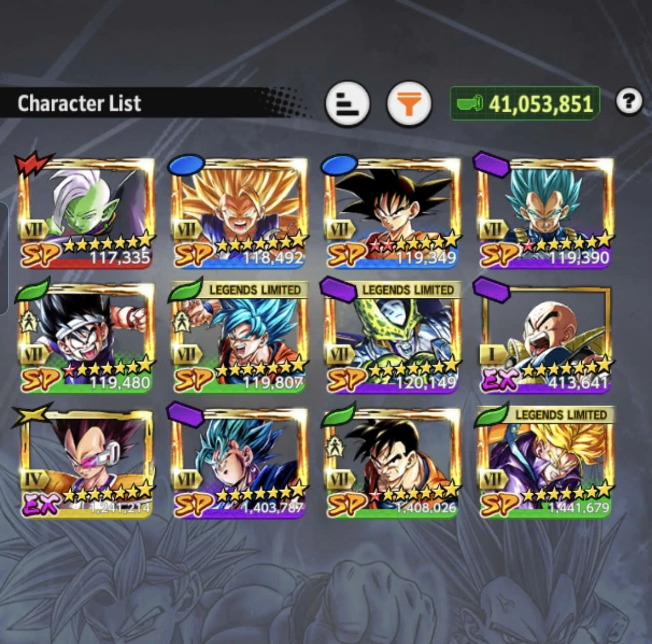Viewport: 652px width, 644px height.
Task: Click the Character List header
Action: click(x=79, y=103)
